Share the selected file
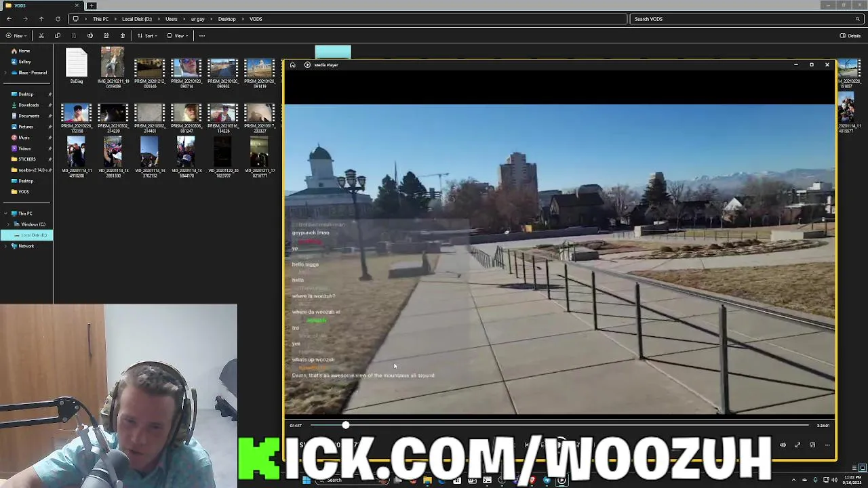This screenshot has height=488, width=868. pyautogui.click(x=106, y=36)
